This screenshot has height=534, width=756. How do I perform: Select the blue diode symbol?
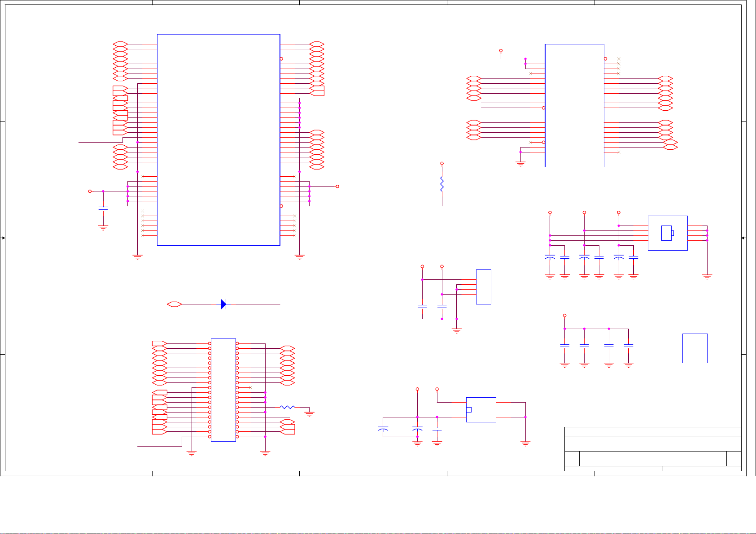223,304
